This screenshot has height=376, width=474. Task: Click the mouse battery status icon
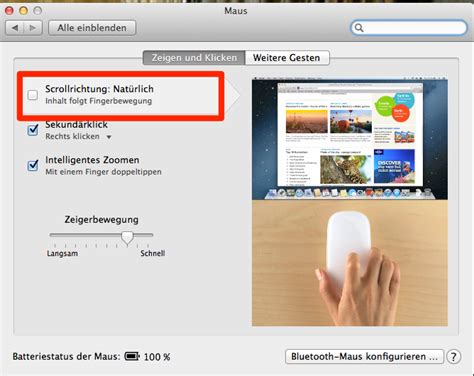click(x=132, y=356)
